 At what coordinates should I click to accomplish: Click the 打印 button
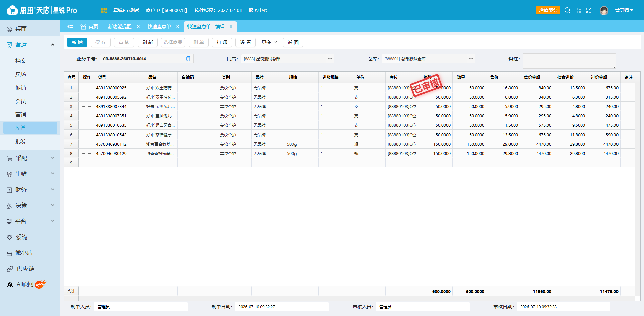click(222, 42)
